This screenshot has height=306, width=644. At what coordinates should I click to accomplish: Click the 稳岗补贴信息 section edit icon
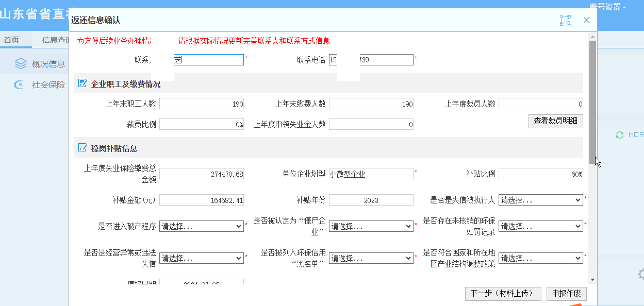[82, 148]
